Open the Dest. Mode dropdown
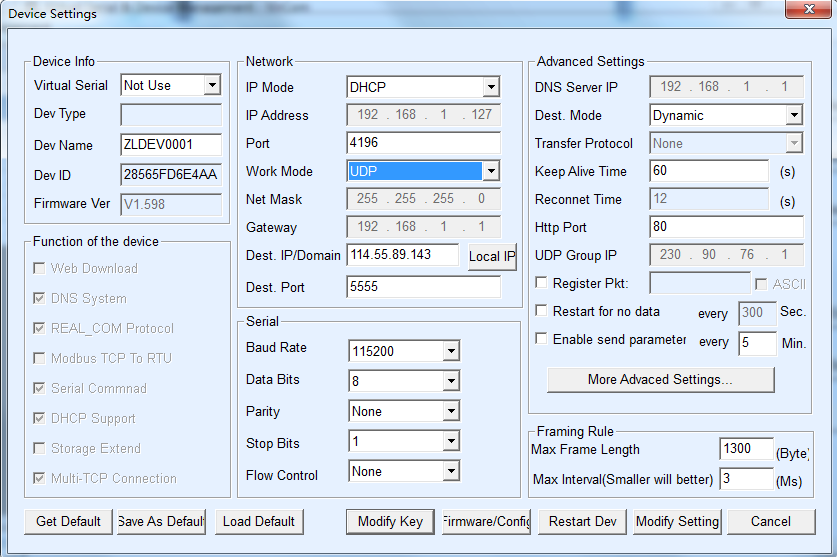Image resolution: width=837 pixels, height=557 pixels. [x=793, y=115]
